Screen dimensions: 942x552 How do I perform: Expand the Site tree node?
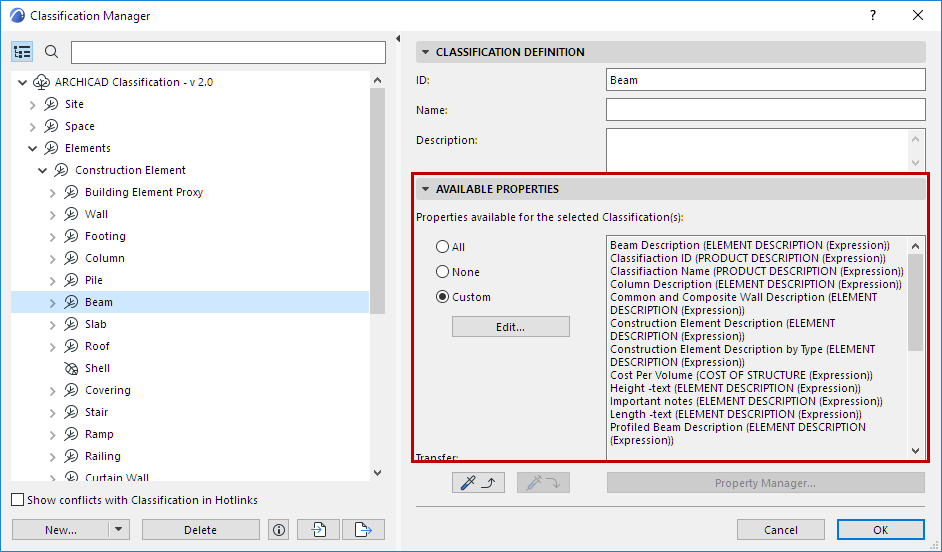coord(32,105)
